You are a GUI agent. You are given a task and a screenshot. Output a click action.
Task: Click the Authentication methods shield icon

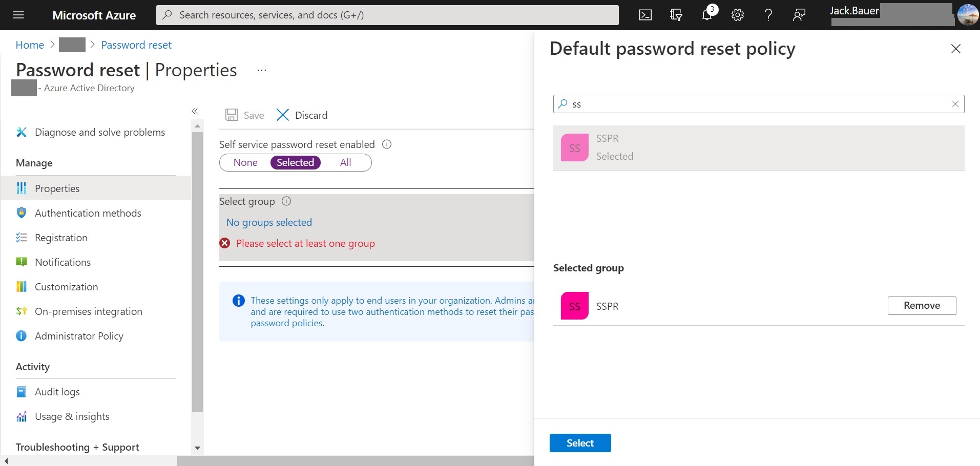(21, 213)
